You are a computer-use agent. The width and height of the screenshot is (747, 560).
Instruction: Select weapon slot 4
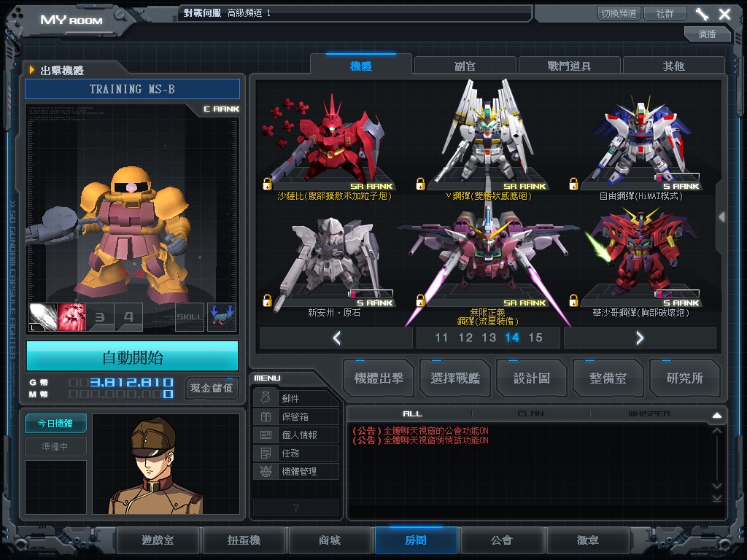tap(128, 317)
